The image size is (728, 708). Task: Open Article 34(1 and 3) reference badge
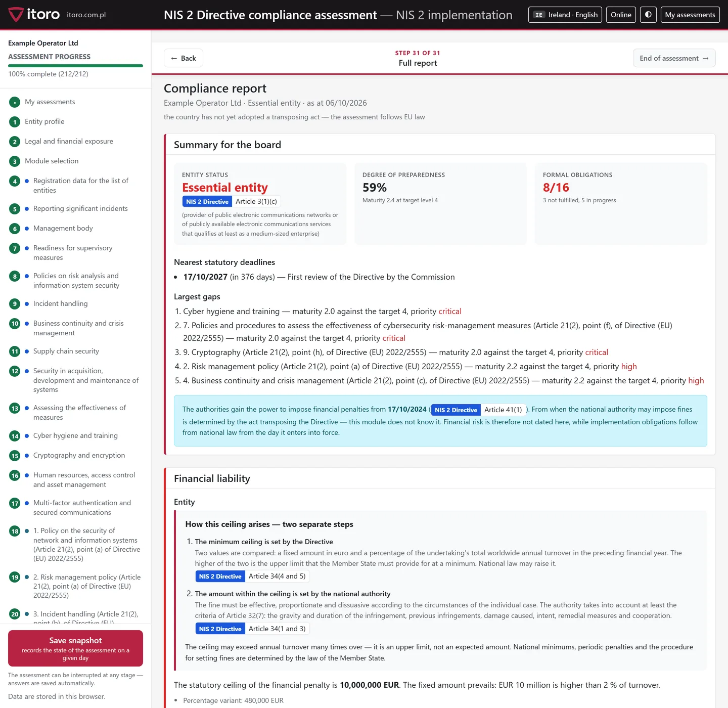252,629
